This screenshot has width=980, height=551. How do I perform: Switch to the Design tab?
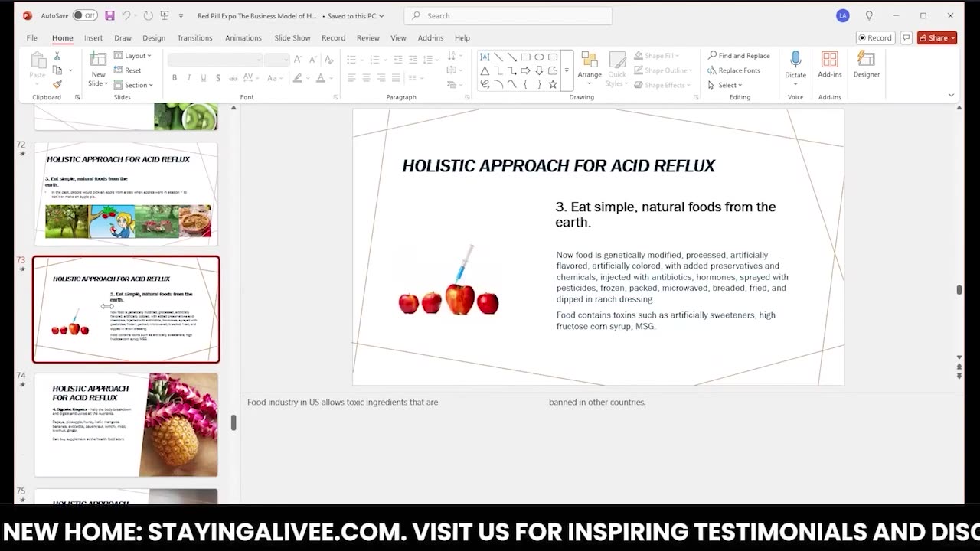[x=154, y=37]
